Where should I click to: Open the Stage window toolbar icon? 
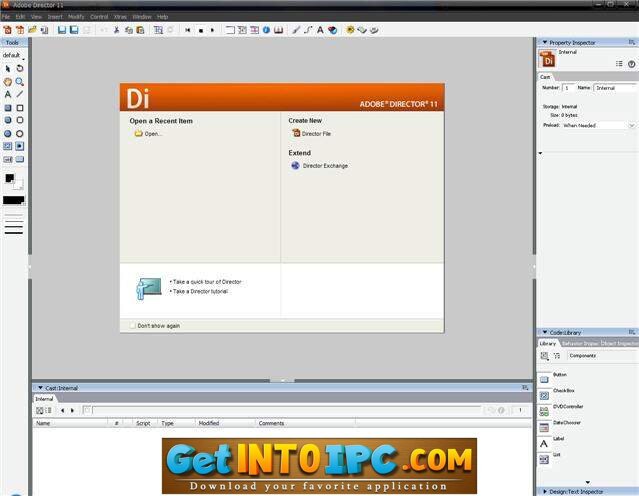230,30
